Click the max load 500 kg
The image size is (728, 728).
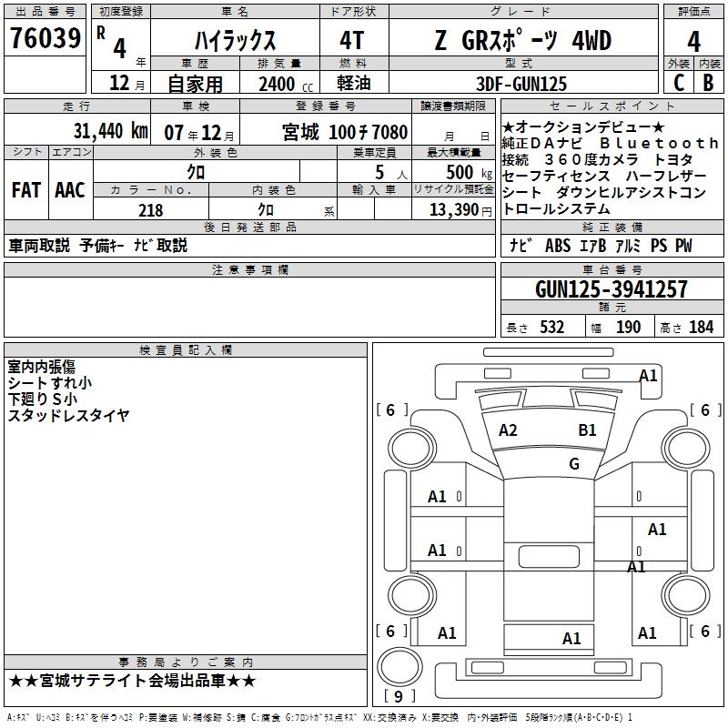pyautogui.click(x=469, y=173)
